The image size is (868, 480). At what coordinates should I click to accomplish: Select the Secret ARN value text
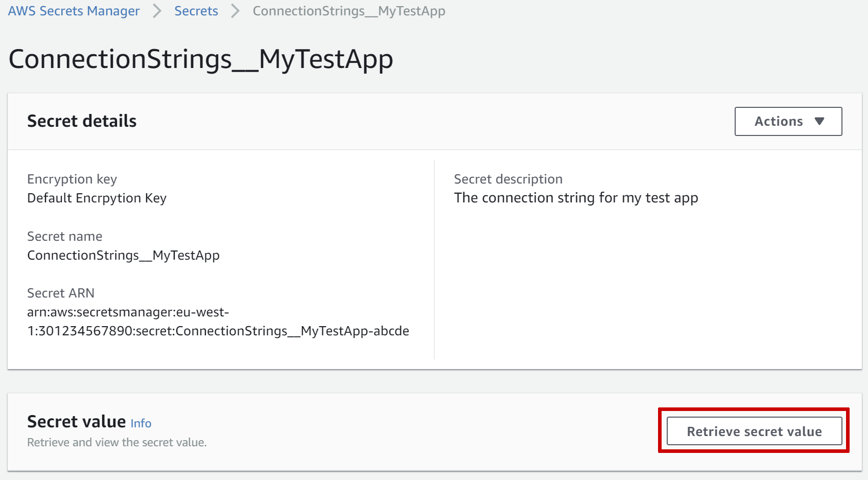pyautogui.click(x=218, y=322)
